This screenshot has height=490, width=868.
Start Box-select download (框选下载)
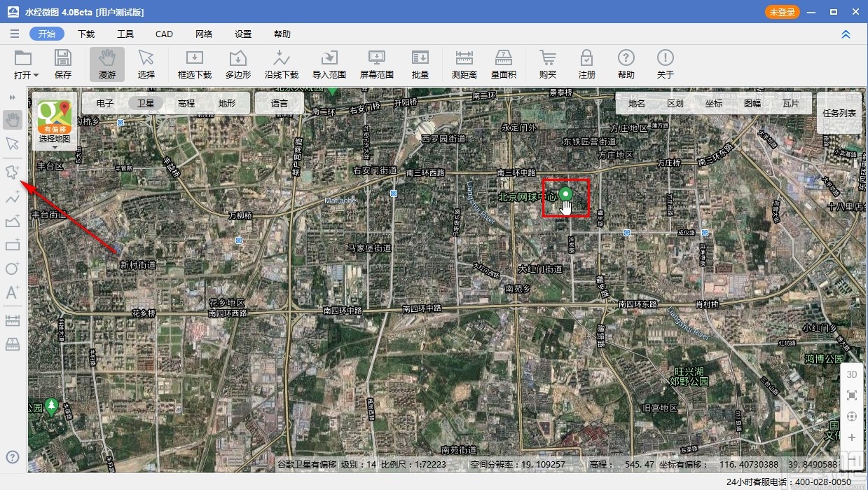[x=195, y=64]
